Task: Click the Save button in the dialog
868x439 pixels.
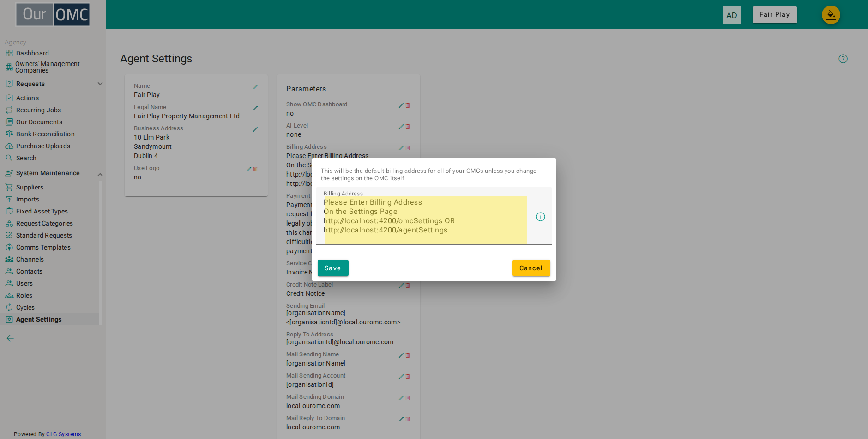Action: pyautogui.click(x=333, y=268)
